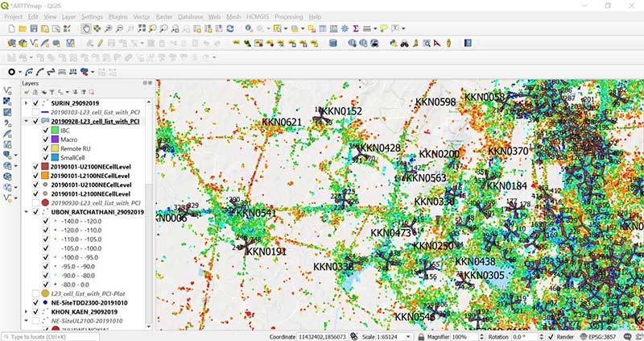644x341 pixels.
Task: Open the Raster menu
Action: (164, 17)
